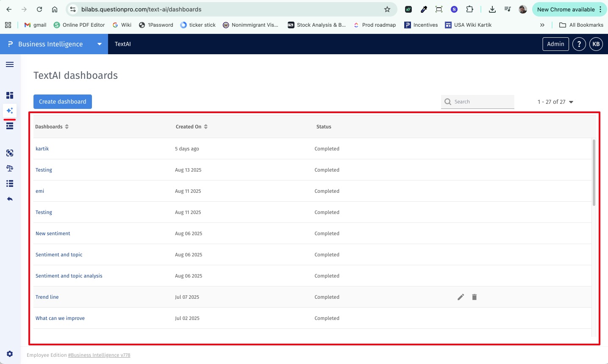The width and height of the screenshot is (608, 364).
Task: Open the What can we improve dashboard
Action: [x=60, y=318]
